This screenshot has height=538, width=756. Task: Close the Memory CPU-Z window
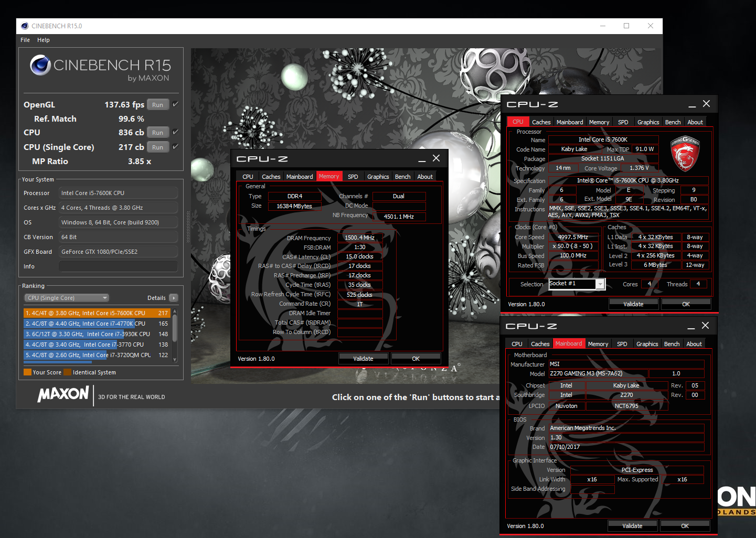click(x=436, y=158)
